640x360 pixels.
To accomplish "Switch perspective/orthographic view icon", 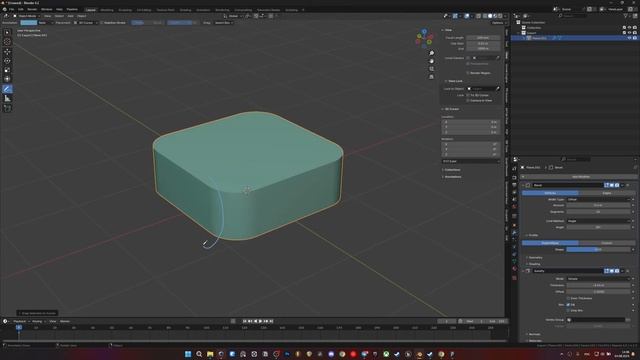I will point(431,76).
